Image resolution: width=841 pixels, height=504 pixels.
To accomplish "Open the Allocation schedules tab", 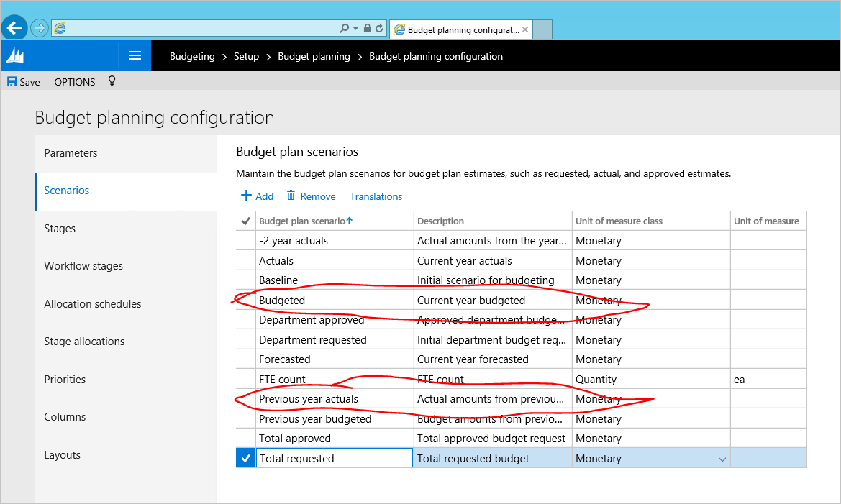I will 126,304.
